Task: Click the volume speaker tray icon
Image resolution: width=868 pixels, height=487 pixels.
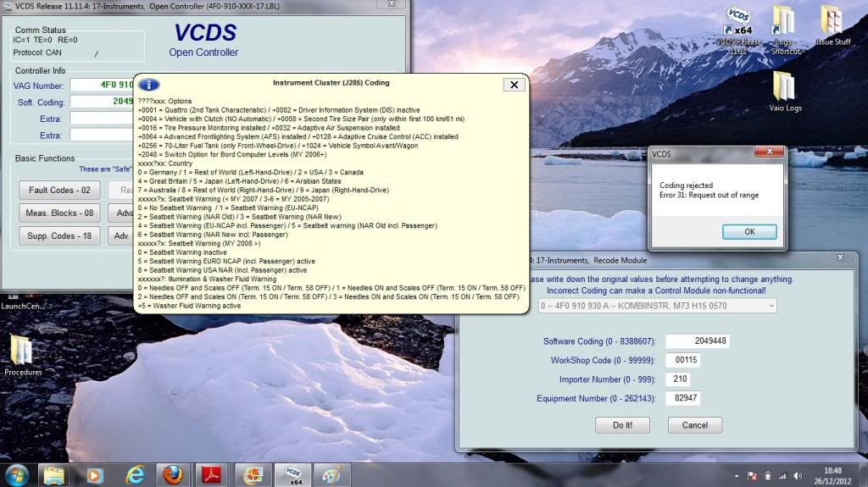Action: (x=797, y=476)
